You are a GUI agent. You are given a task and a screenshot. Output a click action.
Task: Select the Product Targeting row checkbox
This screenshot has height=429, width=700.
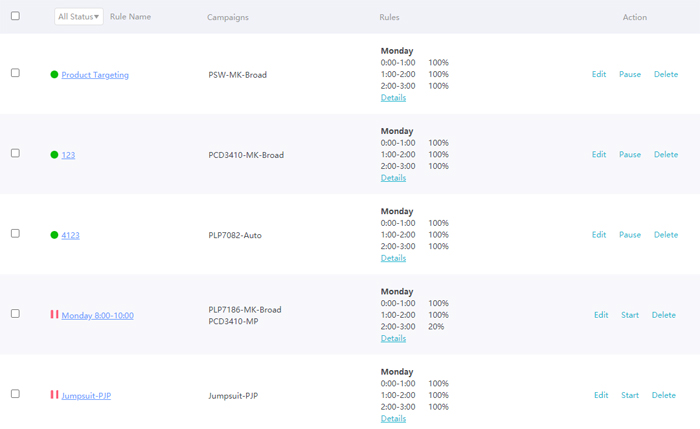point(15,73)
